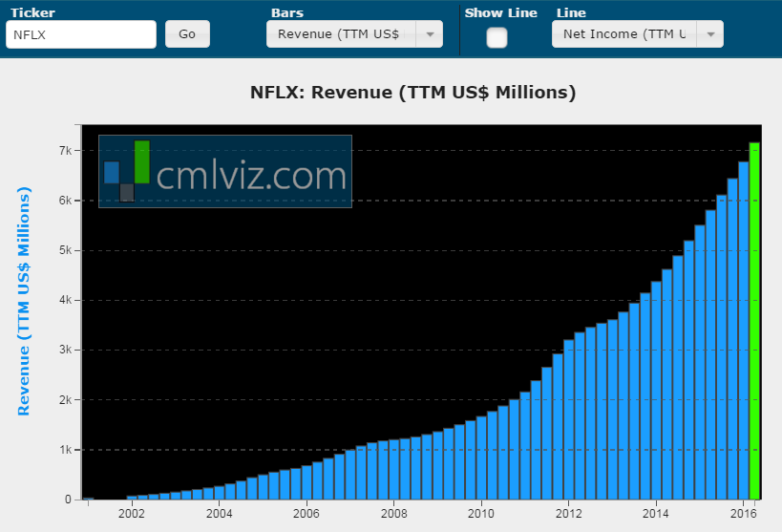
Task: Enable the Show Line checkbox
Action: click(497, 38)
